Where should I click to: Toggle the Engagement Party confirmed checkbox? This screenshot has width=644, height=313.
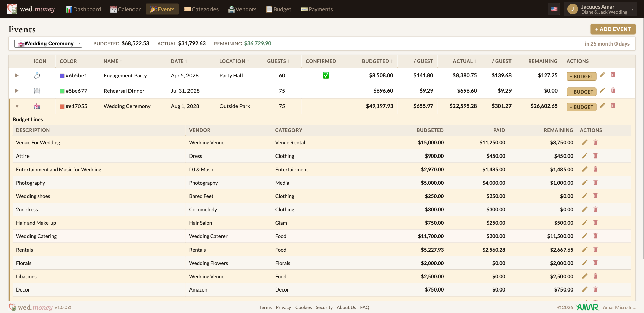point(326,75)
